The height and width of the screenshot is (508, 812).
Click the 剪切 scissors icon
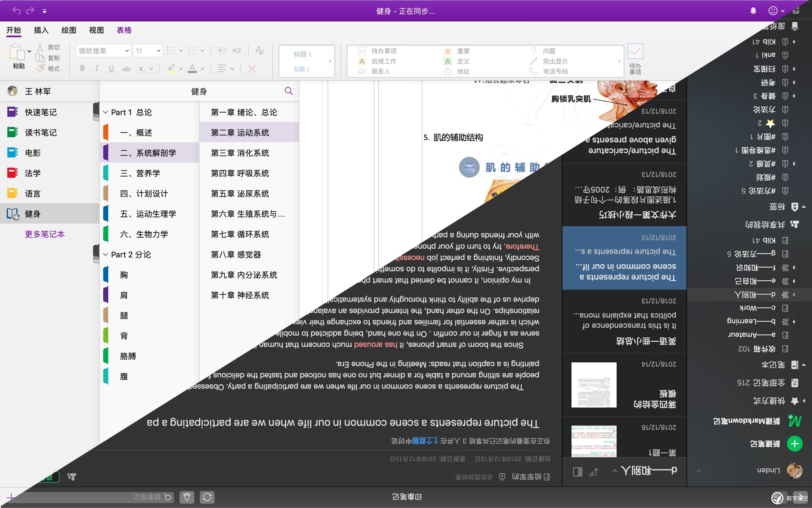(40, 47)
